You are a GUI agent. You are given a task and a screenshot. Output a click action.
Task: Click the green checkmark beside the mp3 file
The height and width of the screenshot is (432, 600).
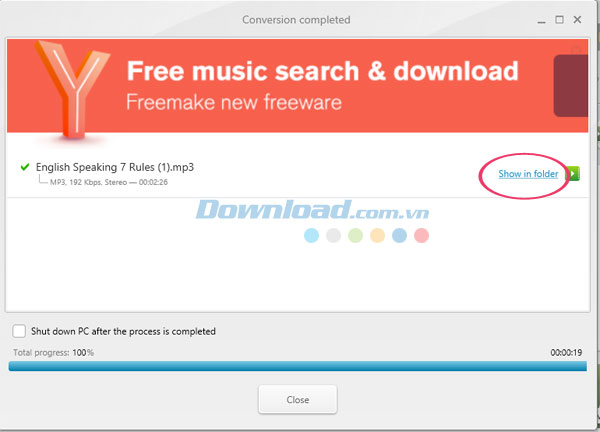tap(25, 167)
